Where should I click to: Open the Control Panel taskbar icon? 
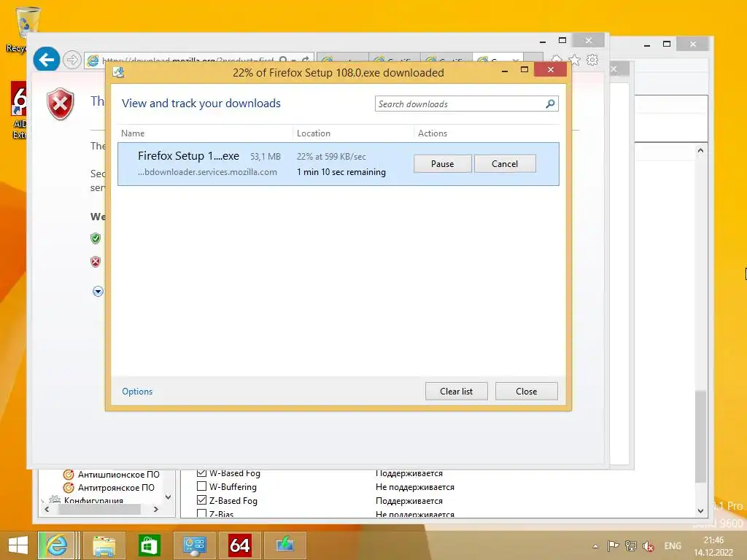pos(194,545)
